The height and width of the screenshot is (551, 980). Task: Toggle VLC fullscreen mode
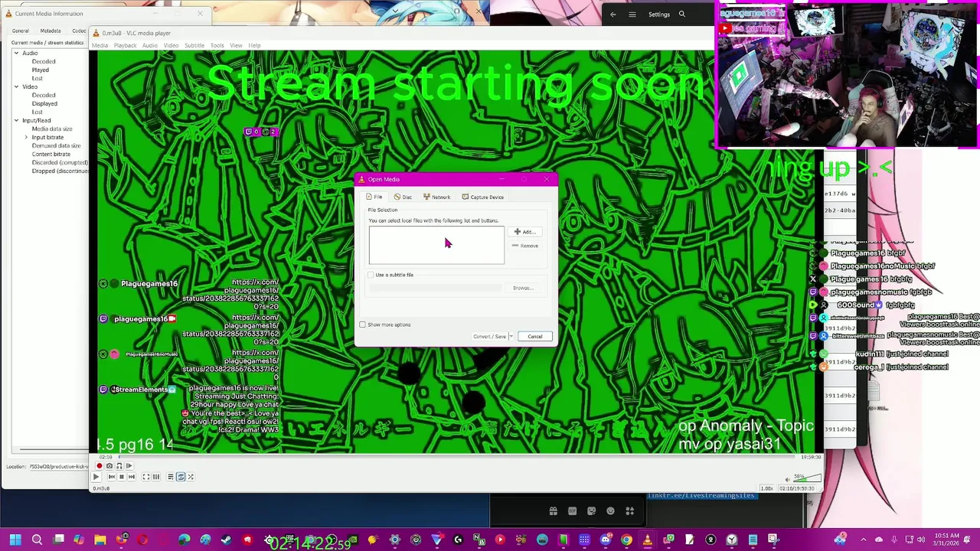point(145,477)
